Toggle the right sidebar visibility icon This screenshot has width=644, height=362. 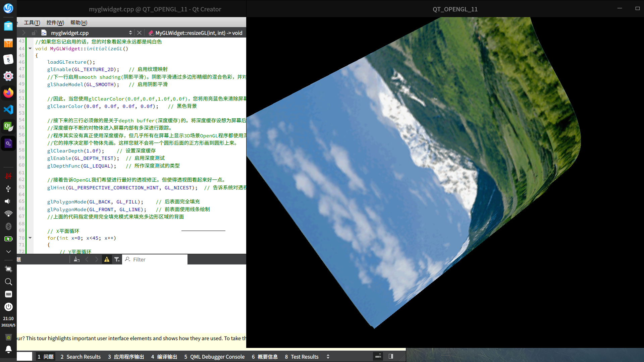pos(391,356)
